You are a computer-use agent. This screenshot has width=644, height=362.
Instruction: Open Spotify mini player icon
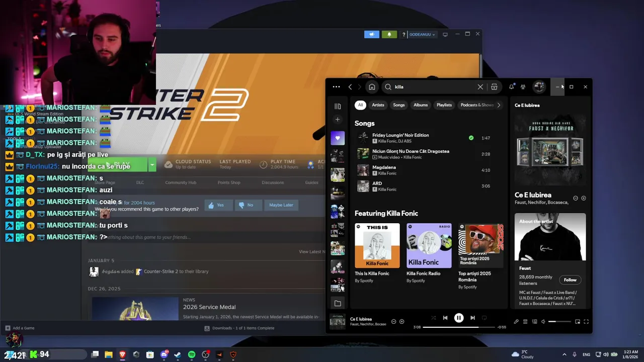coord(578,322)
